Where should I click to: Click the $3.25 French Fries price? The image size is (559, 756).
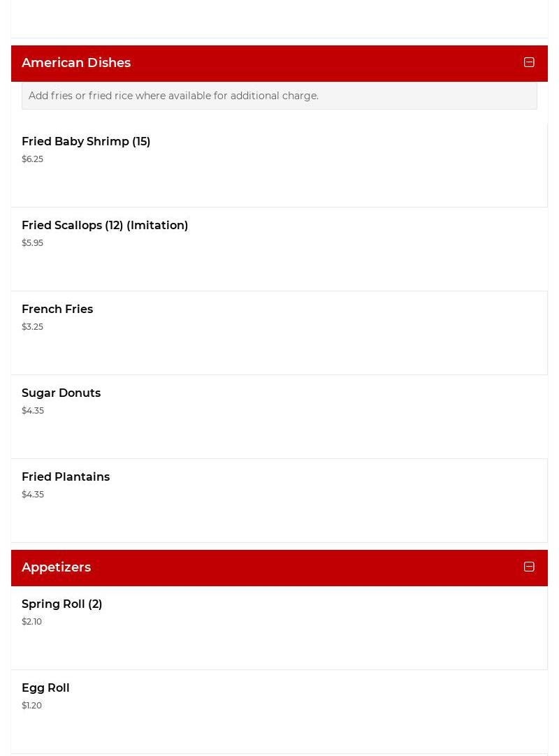[x=32, y=327]
